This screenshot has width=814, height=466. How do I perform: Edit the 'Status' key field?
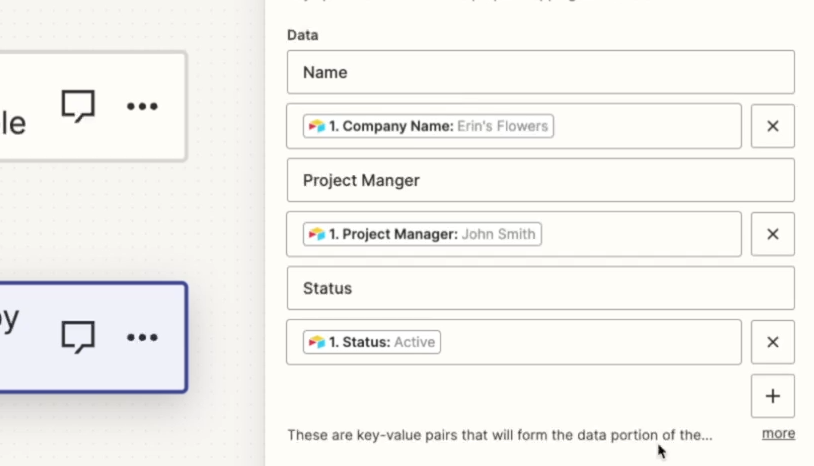tap(540, 288)
